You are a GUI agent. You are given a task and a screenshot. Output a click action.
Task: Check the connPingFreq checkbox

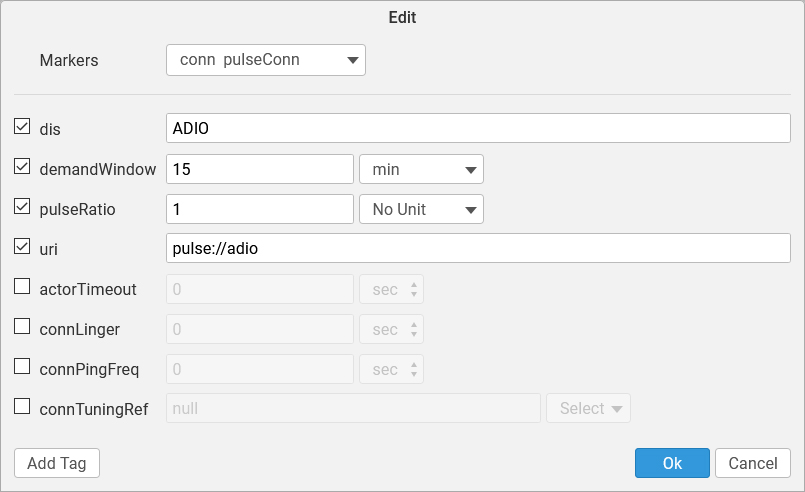pos(22,367)
